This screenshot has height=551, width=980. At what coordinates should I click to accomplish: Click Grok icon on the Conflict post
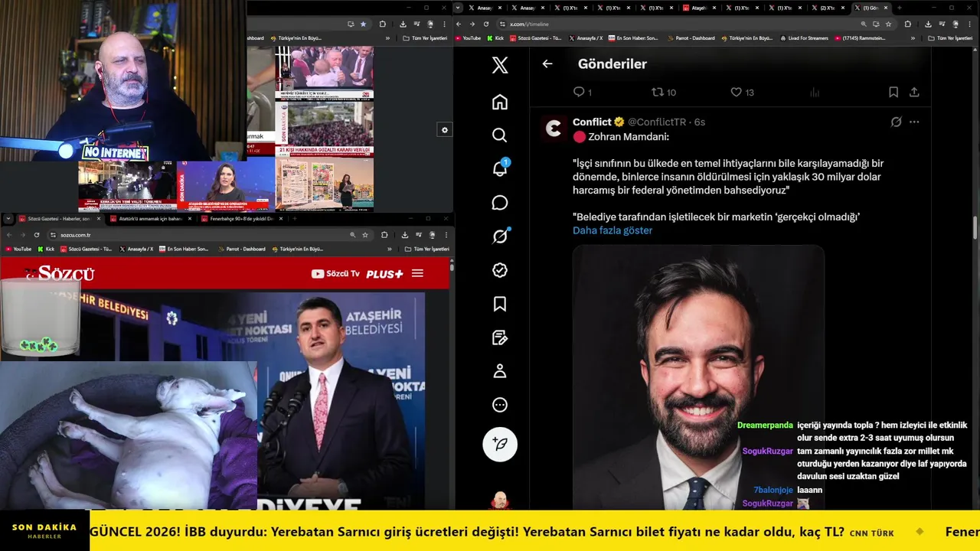pos(897,122)
